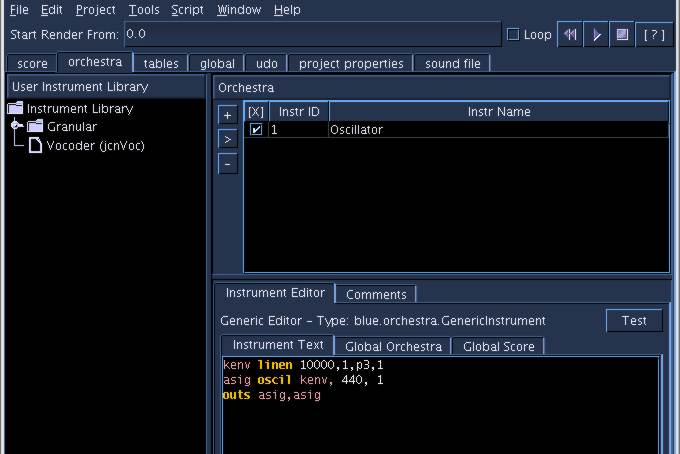
Task: Open the Global Orchestra tab
Action: (x=393, y=346)
